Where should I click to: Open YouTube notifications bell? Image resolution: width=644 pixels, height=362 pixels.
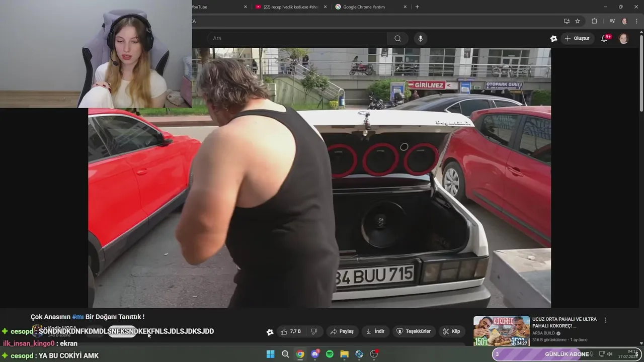(605, 39)
